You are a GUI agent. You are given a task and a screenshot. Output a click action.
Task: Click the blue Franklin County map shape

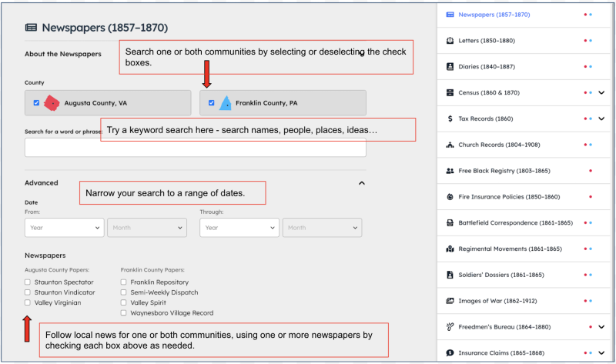(226, 103)
